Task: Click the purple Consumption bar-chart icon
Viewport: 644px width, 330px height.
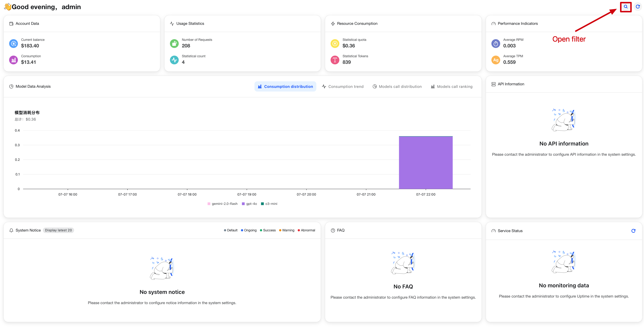Action: [14, 60]
